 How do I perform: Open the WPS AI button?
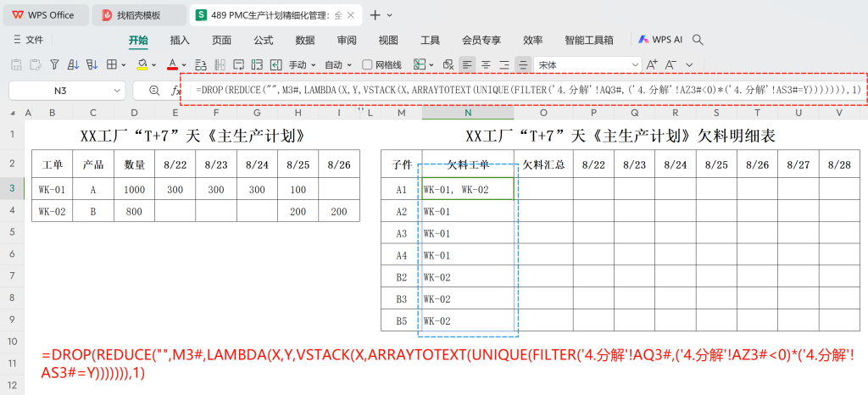click(660, 40)
